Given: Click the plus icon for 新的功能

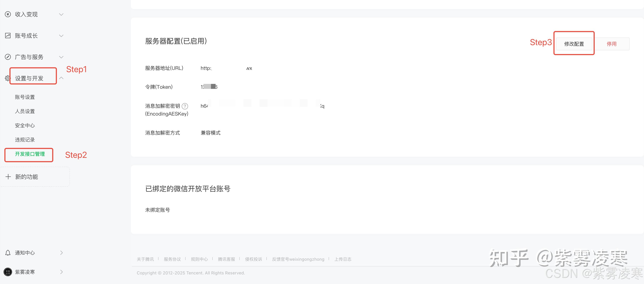Looking at the screenshot, I should click(8, 177).
